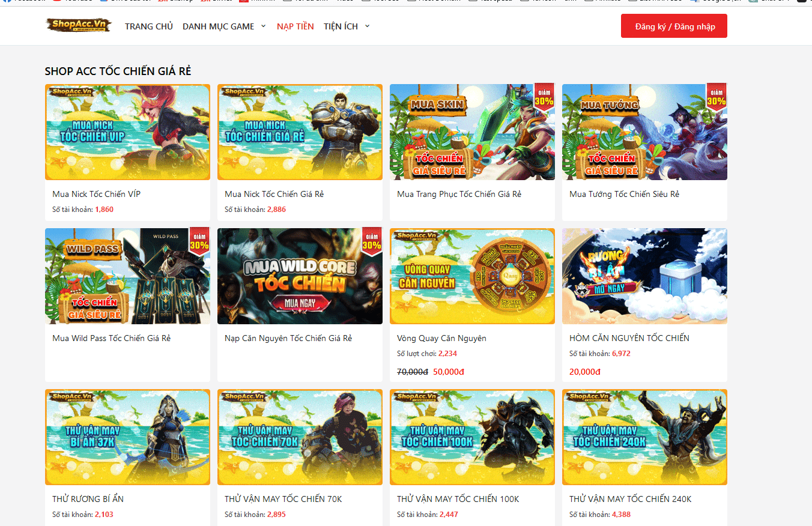The height and width of the screenshot is (526, 812).
Task: Click the account count 2,103
Action: (x=104, y=515)
